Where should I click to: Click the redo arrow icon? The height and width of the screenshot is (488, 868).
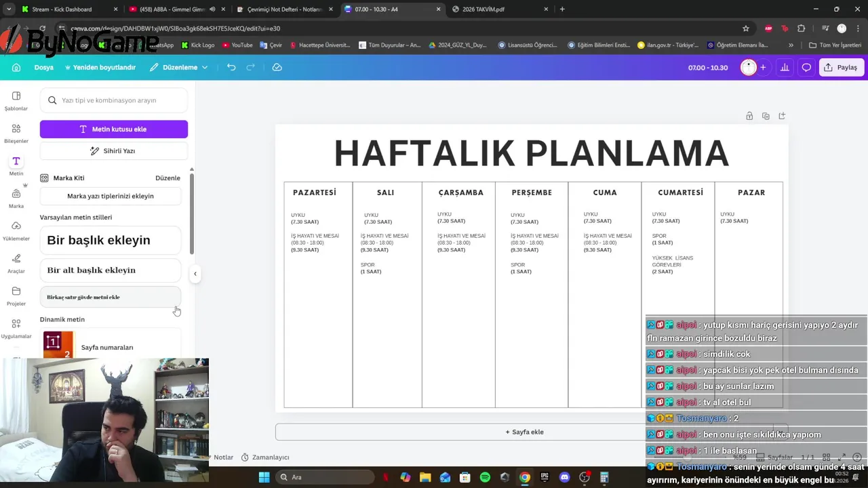[x=250, y=67]
